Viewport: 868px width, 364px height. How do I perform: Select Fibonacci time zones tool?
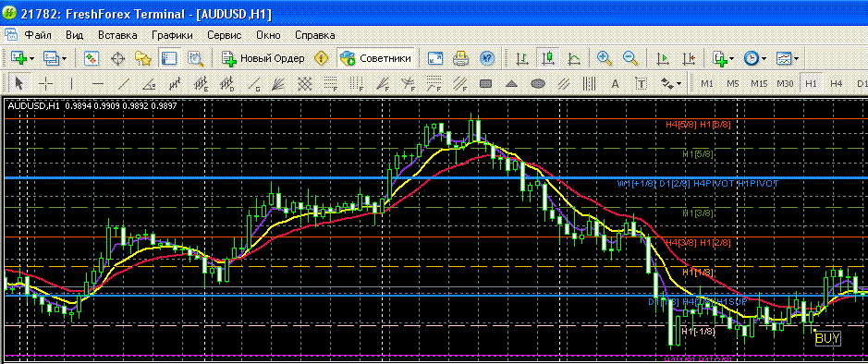357,83
